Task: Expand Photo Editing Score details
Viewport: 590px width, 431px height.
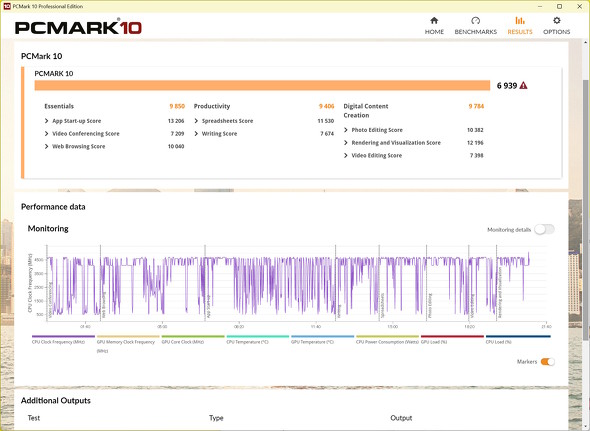Action: [346, 130]
